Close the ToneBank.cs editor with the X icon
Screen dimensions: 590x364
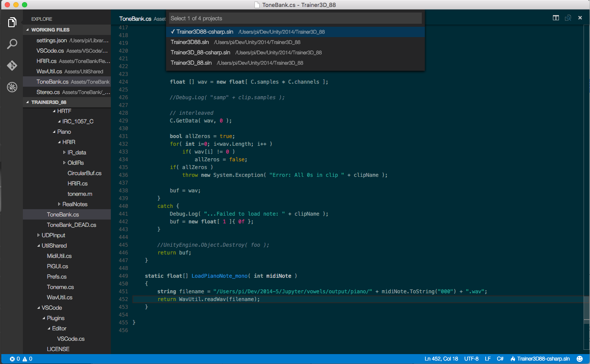tap(580, 18)
